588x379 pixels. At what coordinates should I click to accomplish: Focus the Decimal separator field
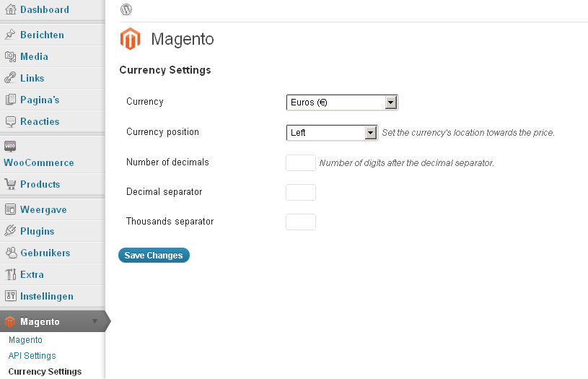click(x=301, y=192)
